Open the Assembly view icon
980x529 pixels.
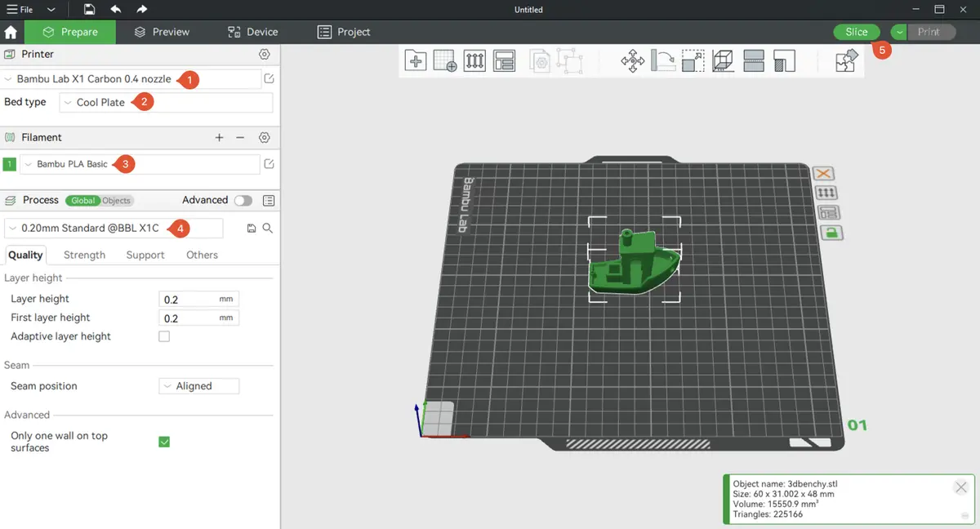[x=847, y=61]
